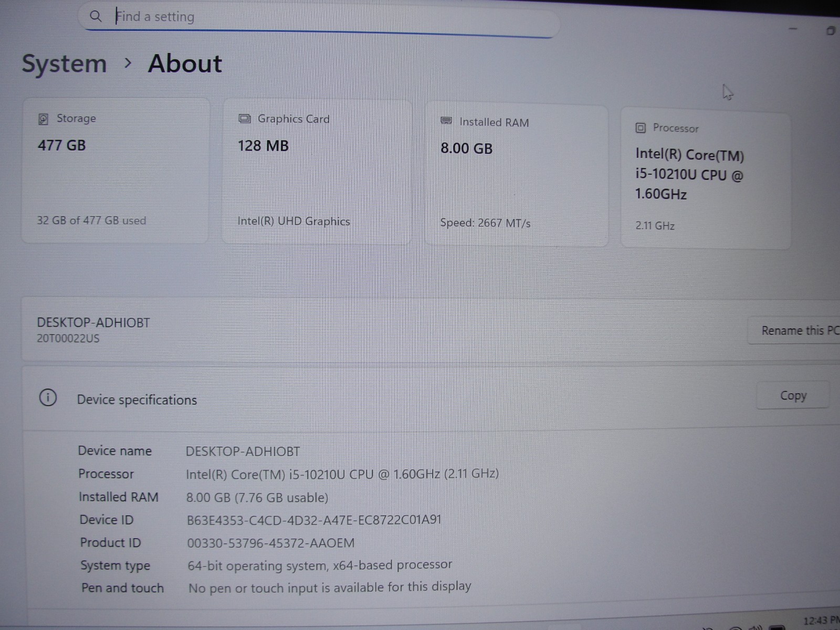Click the Processor chip icon

640,128
